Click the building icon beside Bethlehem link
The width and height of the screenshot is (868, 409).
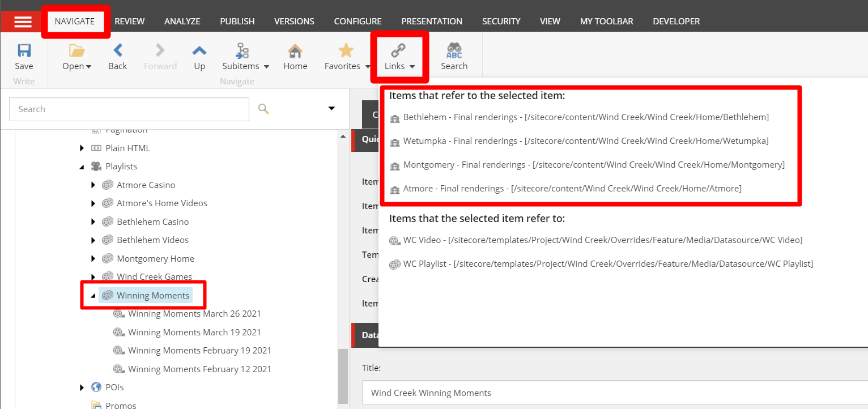tap(395, 118)
